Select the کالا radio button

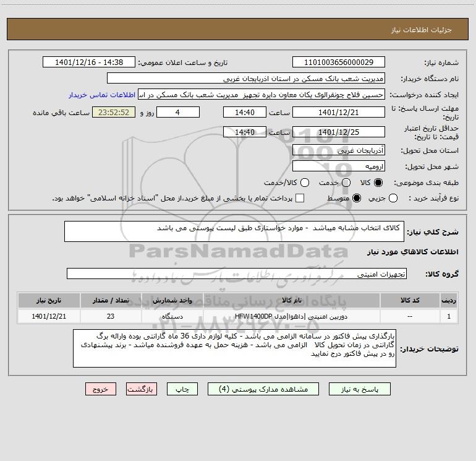378,183
